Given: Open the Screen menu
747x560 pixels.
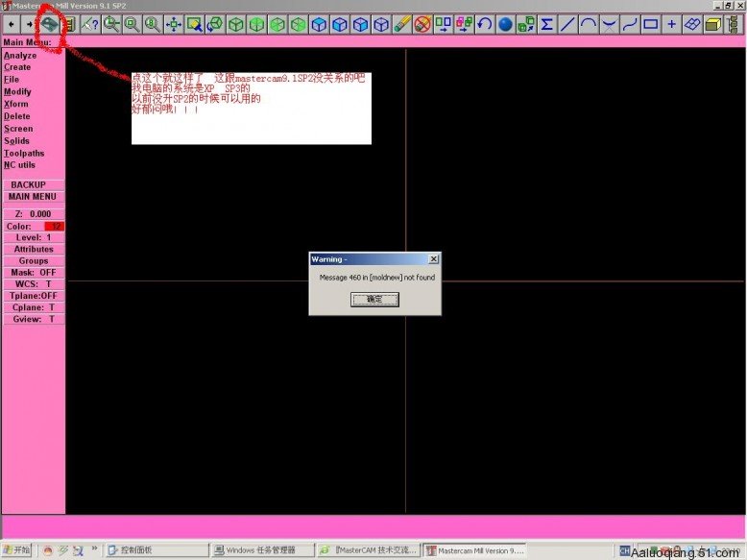Looking at the screenshot, I should (x=18, y=129).
